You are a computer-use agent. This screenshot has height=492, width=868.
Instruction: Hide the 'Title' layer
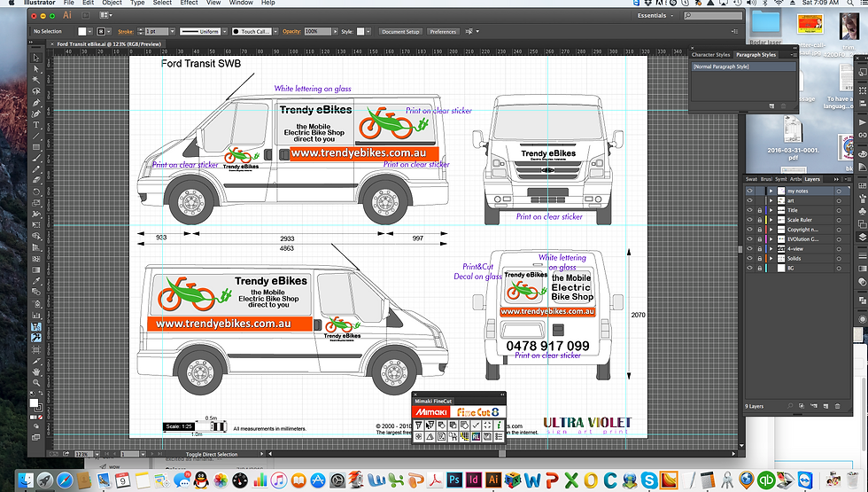tap(749, 211)
